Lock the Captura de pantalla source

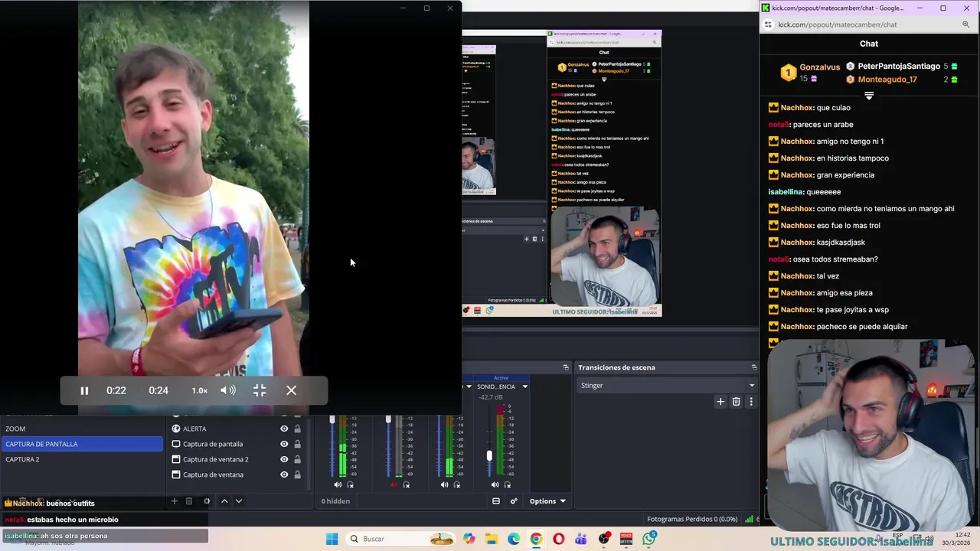tap(297, 444)
